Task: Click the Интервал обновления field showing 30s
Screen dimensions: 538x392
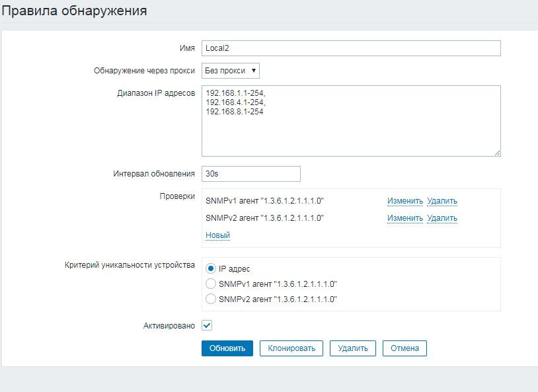Action: coord(250,174)
